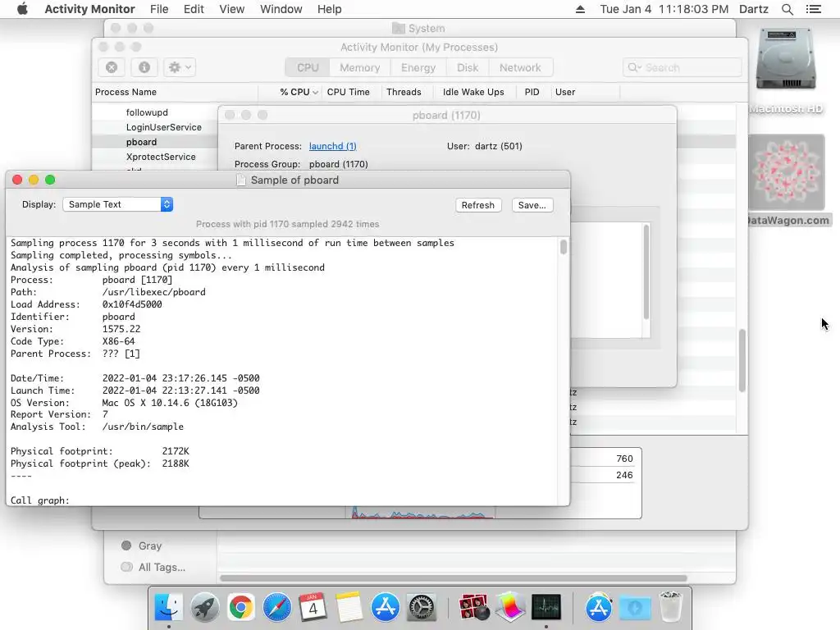The width and height of the screenshot is (840, 630).
Task: Open the Window menu
Action: tap(281, 9)
